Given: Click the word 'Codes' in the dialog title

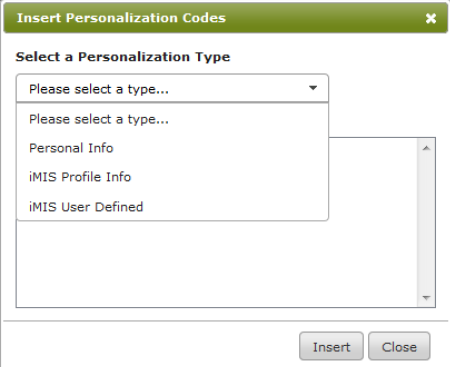Looking at the screenshot, I should (204, 18).
